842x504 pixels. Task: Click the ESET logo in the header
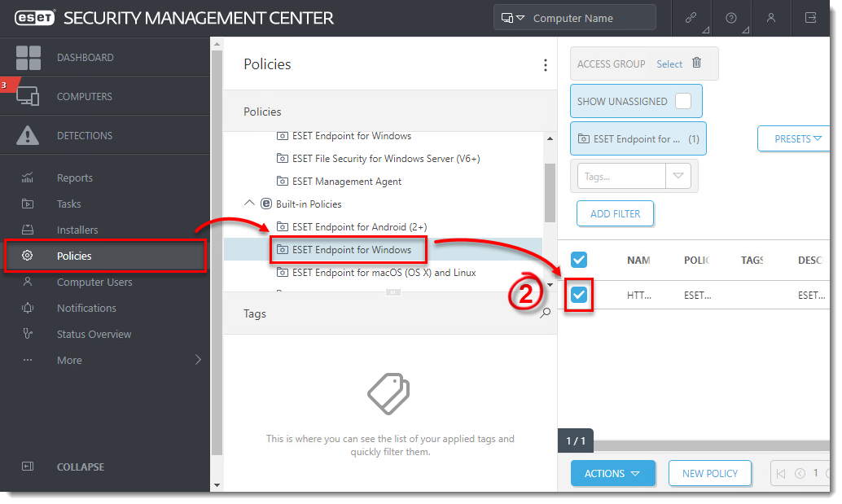click(35, 18)
